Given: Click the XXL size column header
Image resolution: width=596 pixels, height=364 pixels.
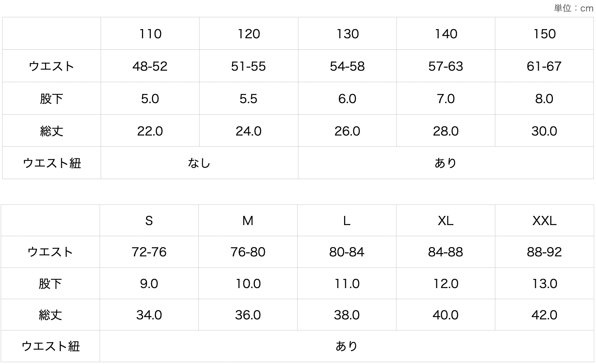Looking at the screenshot, I should (544, 221).
